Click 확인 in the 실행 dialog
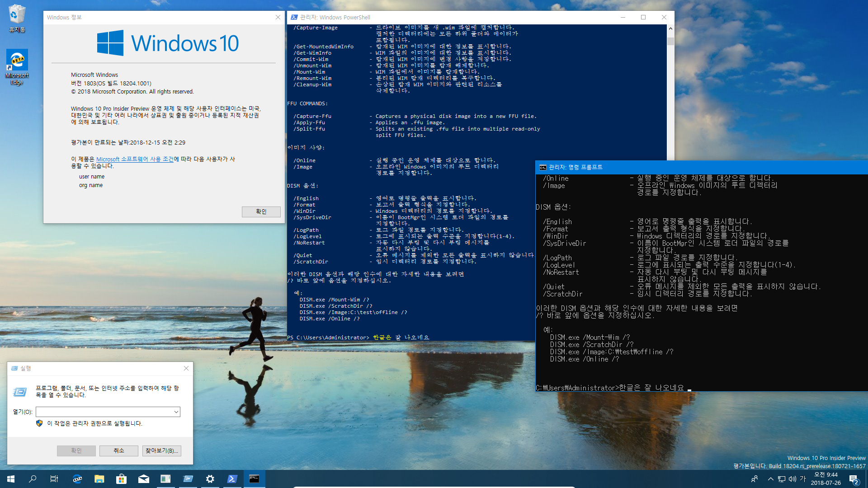This screenshot has height=488, width=868. coord(76,451)
